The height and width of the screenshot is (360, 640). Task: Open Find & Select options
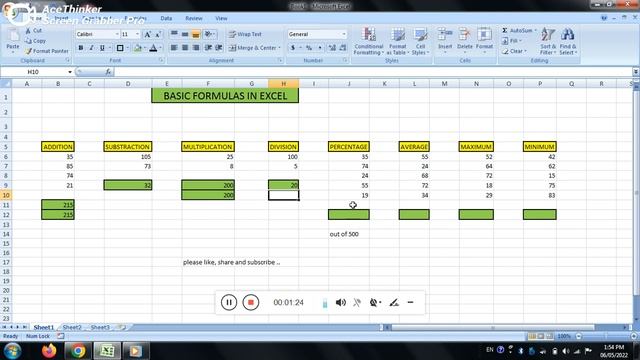[568, 41]
